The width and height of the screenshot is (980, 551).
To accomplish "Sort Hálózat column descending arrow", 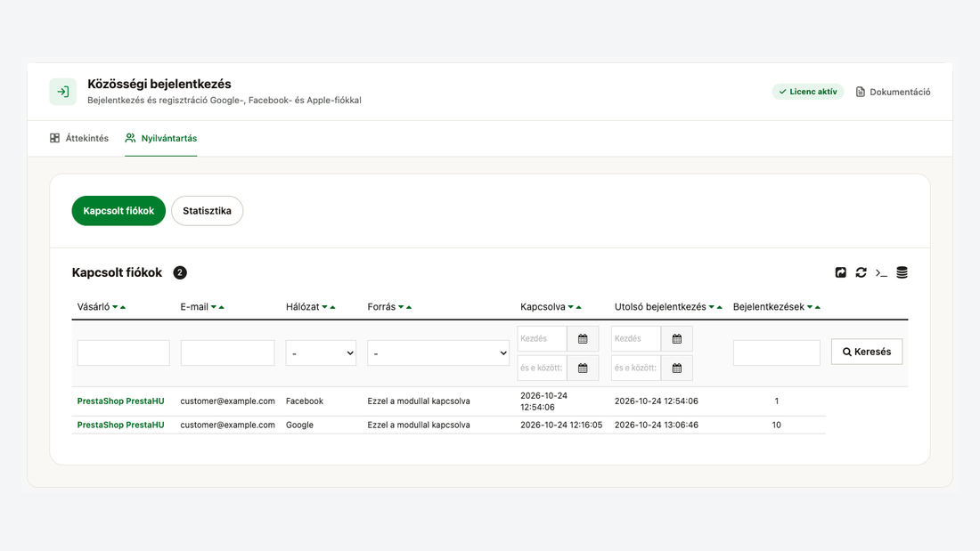I will pyautogui.click(x=324, y=307).
